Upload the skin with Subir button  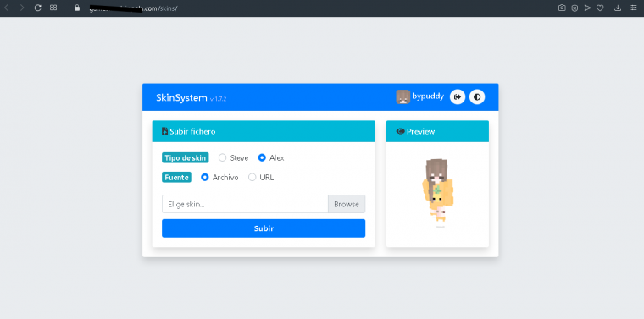coord(264,228)
